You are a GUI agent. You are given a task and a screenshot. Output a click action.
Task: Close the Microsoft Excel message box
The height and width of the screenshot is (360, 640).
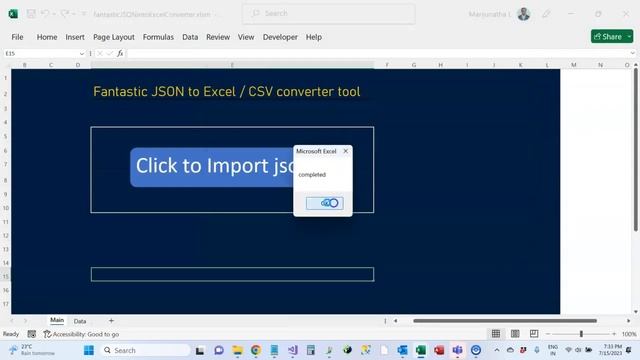pyautogui.click(x=346, y=151)
